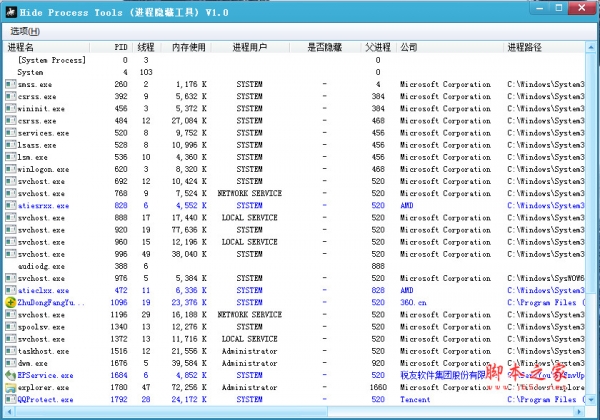
Task: Click the explorer.exe folder icon
Action: [x=11, y=387]
